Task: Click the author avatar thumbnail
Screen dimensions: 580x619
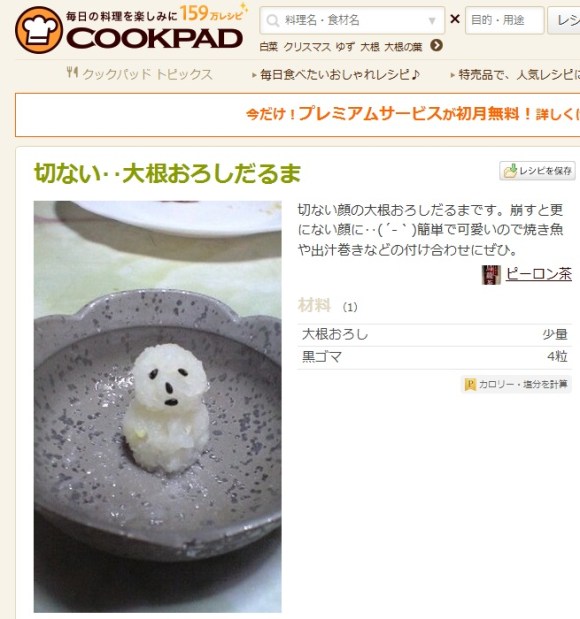Action: [x=491, y=274]
